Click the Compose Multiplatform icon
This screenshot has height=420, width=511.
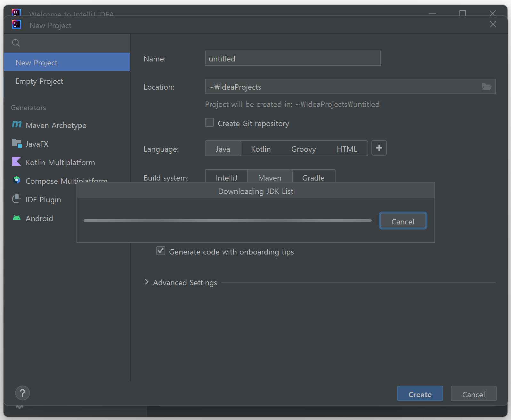(x=17, y=180)
